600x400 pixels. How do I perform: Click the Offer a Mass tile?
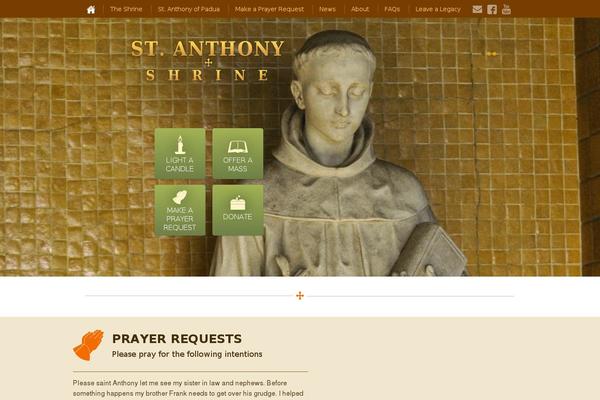click(238, 153)
